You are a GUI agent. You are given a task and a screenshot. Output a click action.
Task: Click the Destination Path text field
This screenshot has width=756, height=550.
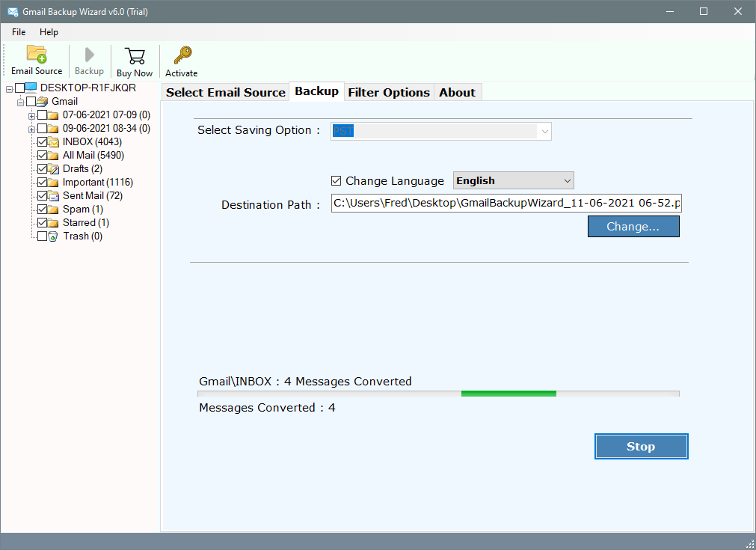coord(506,203)
